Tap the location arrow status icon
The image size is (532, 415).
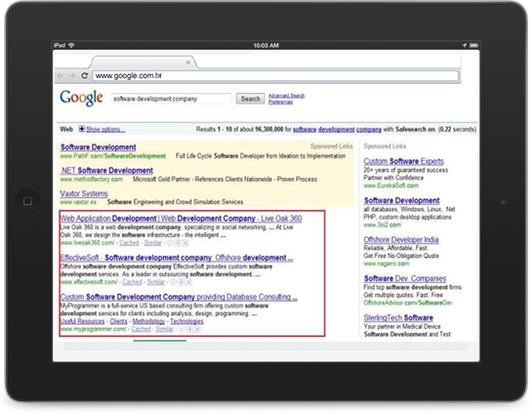[465, 45]
